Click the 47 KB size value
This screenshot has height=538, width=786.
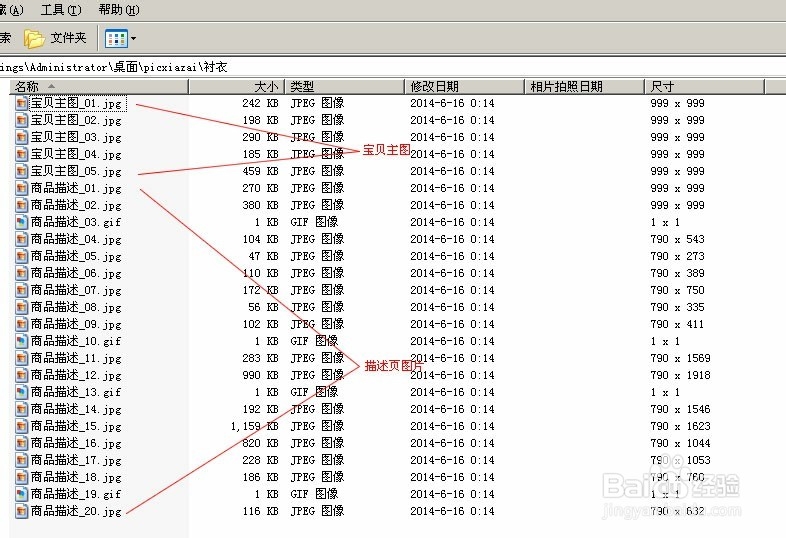pos(264,256)
